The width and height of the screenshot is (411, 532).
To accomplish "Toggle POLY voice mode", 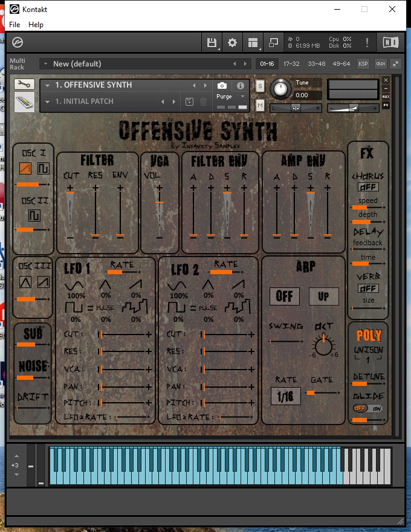I will (x=369, y=336).
